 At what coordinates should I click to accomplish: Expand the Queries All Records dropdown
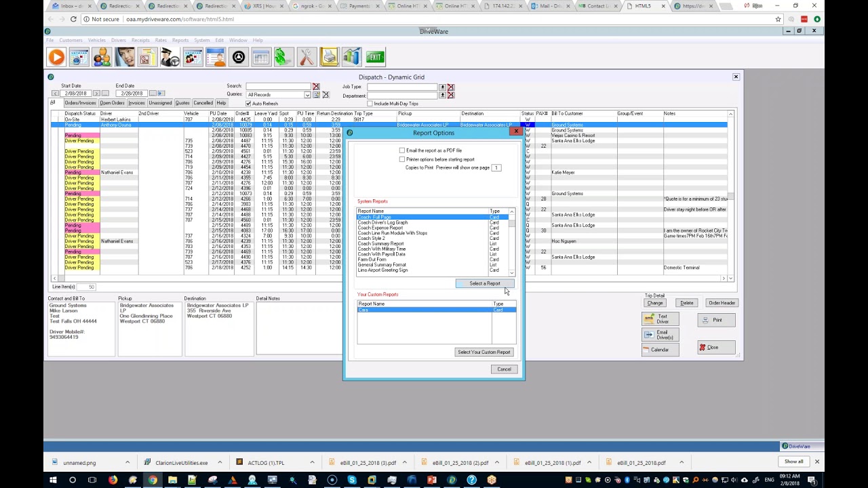click(x=307, y=95)
